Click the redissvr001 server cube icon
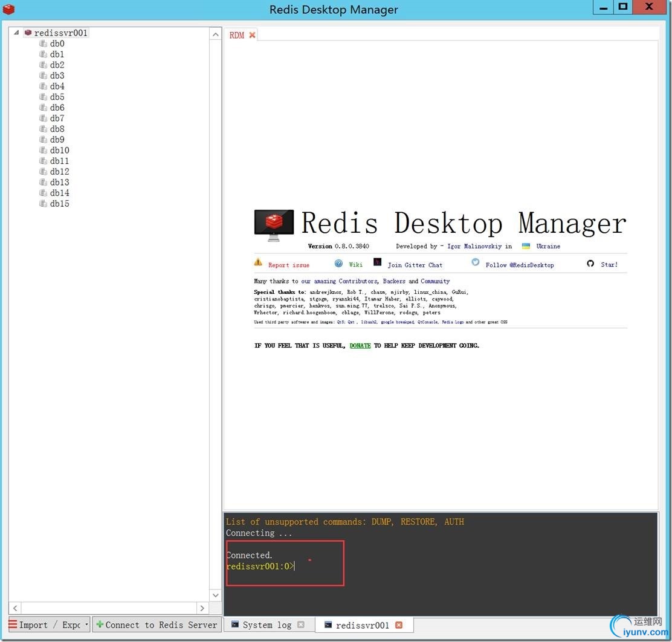Viewport: 672px width, 642px height. [x=28, y=33]
